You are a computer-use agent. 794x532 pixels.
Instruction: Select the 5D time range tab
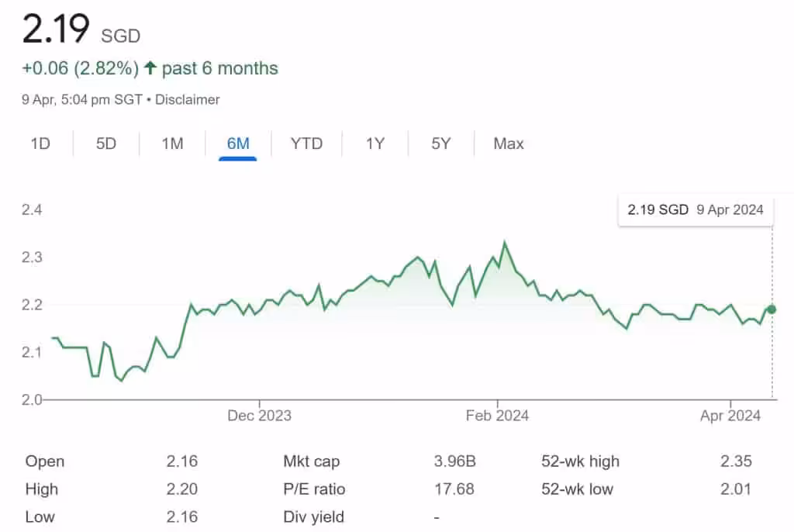pos(106,144)
